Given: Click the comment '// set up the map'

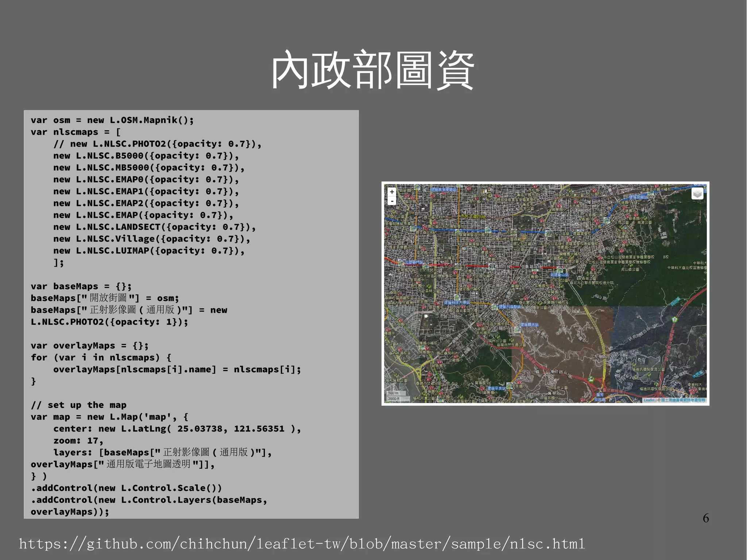Looking at the screenshot, I should point(79,405).
